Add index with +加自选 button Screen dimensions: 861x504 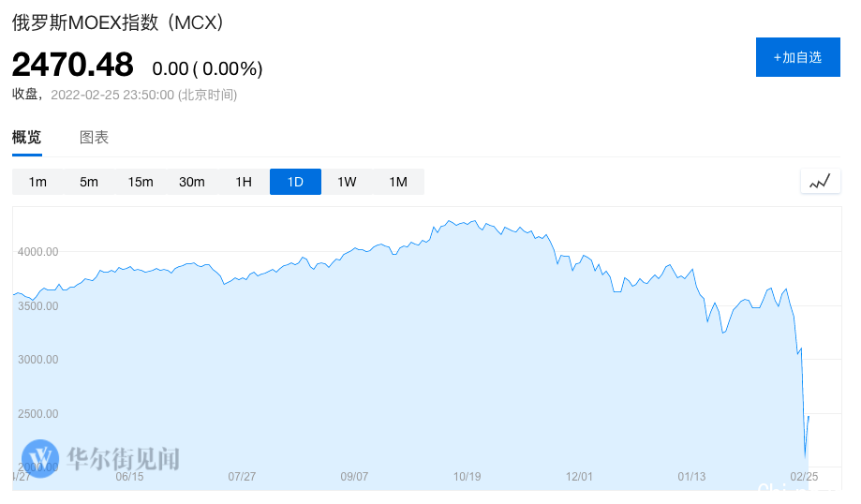(798, 57)
